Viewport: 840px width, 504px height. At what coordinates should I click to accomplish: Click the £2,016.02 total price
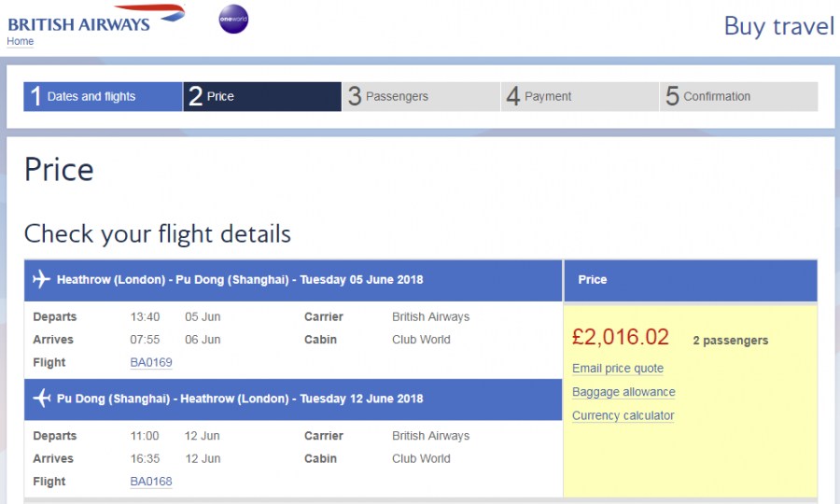[621, 338]
